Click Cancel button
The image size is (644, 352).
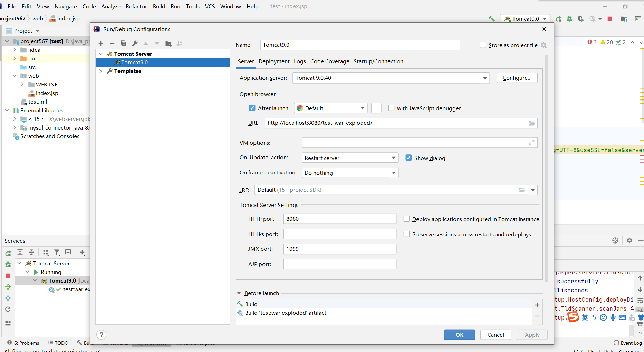click(x=496, y=335)
